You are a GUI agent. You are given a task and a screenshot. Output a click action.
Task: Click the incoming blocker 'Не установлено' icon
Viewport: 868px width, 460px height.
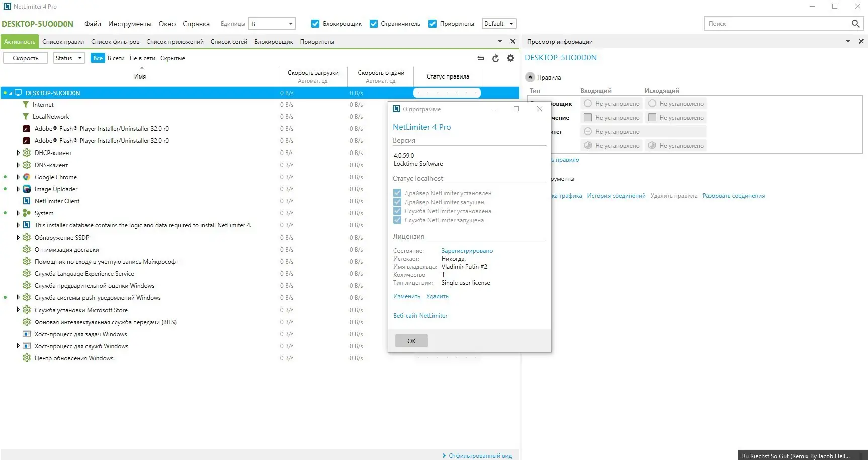[587, 103]
